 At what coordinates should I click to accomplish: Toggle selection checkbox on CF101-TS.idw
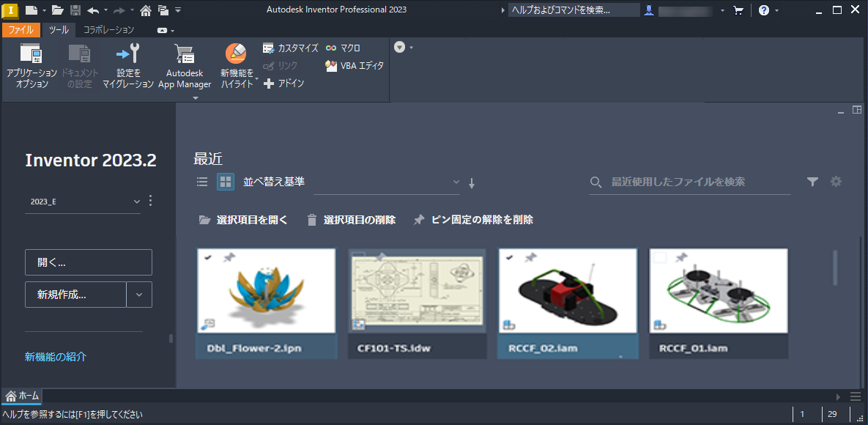point(359,258)
